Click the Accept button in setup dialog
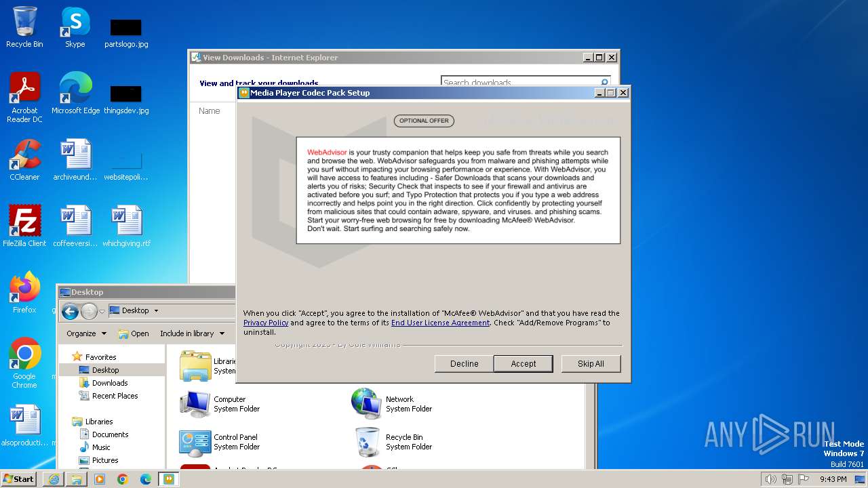 [x=524, y=363]
